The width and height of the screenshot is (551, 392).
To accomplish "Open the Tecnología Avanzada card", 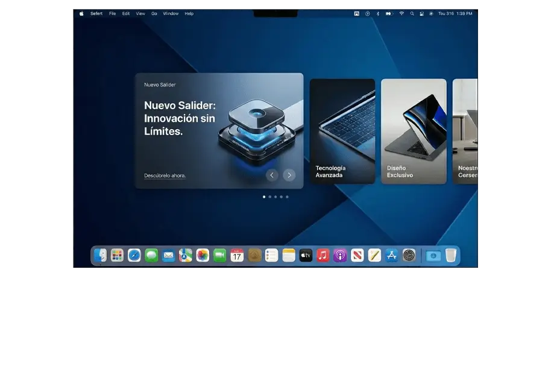I will tap(342, 131).
